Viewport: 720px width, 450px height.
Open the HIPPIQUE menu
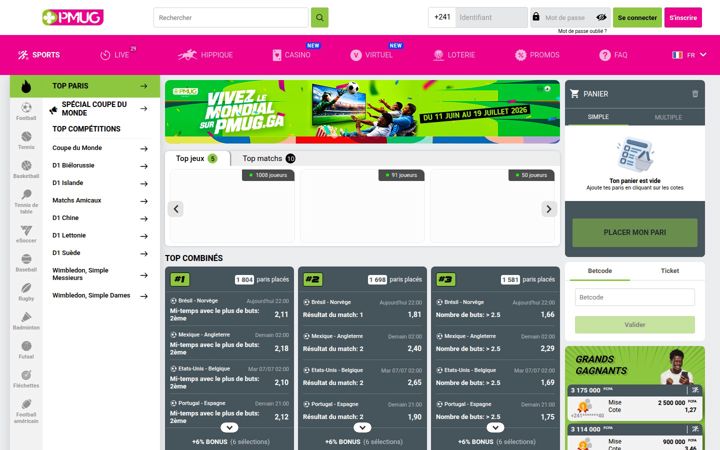tap(205, 55)
